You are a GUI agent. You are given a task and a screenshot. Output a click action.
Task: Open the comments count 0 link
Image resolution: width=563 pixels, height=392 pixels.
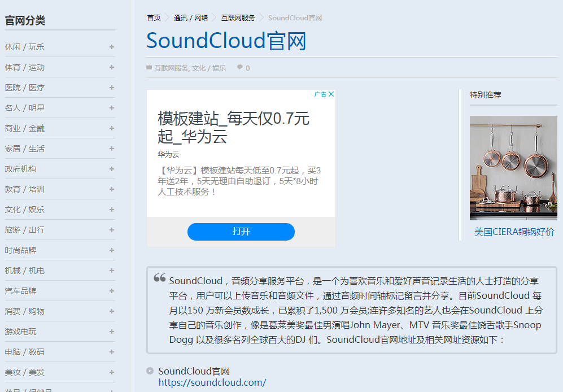pos(248,68)
